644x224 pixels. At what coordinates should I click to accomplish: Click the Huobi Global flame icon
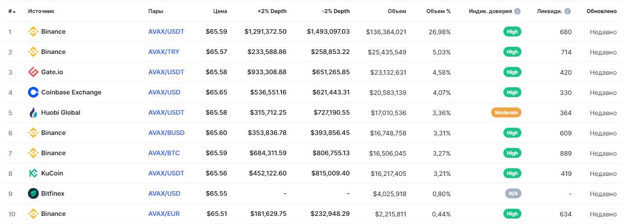33,112
